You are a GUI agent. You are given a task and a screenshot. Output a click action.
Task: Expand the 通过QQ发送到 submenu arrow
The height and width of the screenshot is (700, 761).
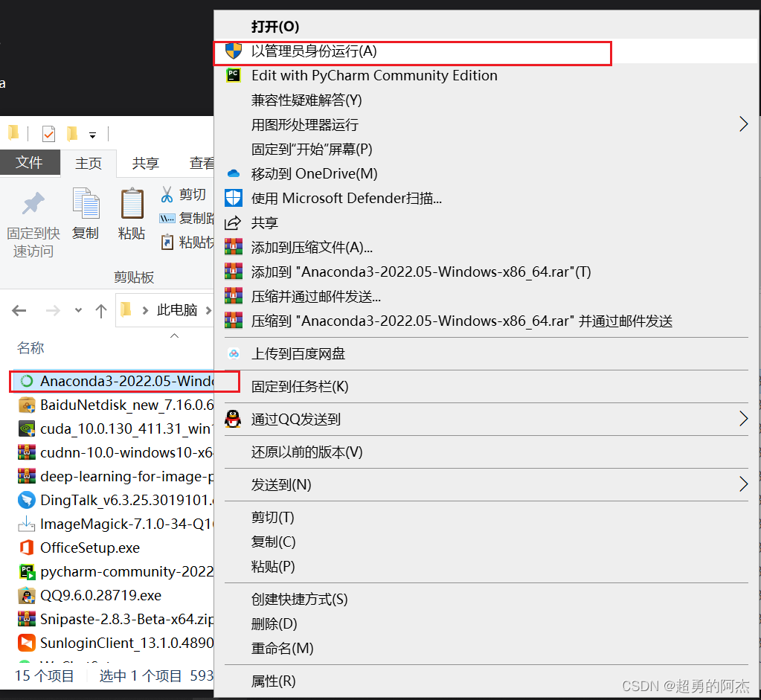(x=743, y=419)
